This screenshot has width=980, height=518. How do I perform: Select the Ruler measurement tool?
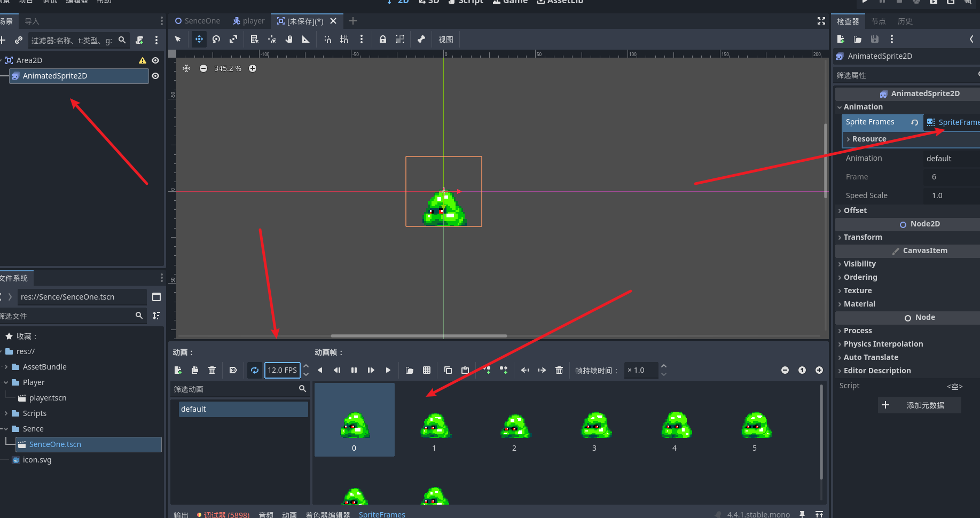tap(306, 40)
